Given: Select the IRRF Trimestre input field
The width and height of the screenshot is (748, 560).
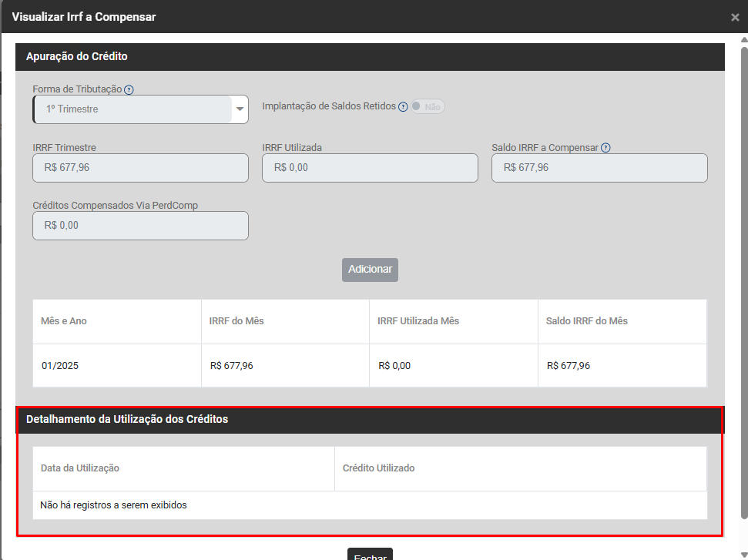Looking at the screenshot, I should click(140, 167).
